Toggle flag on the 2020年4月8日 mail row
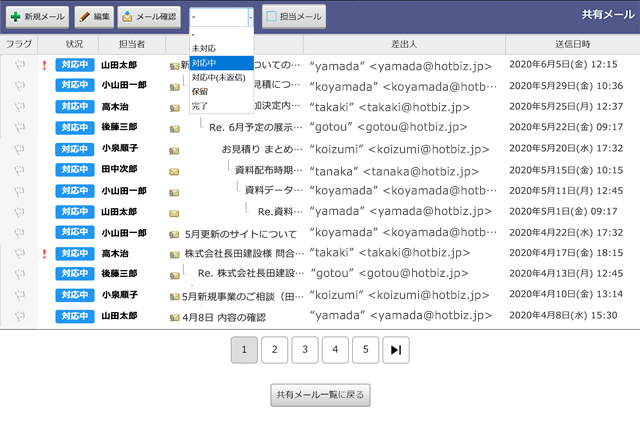The image size is (640, 426). click(x=20, y=316)
